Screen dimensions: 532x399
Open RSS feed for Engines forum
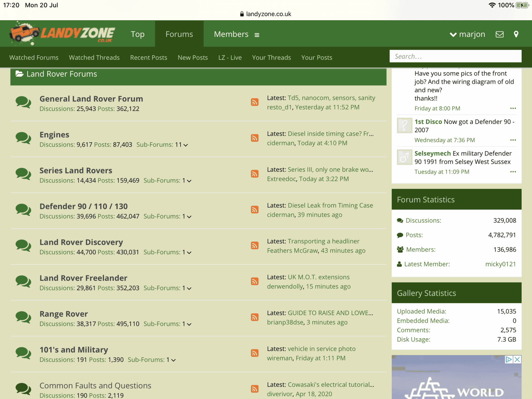[x=255, y=138]
